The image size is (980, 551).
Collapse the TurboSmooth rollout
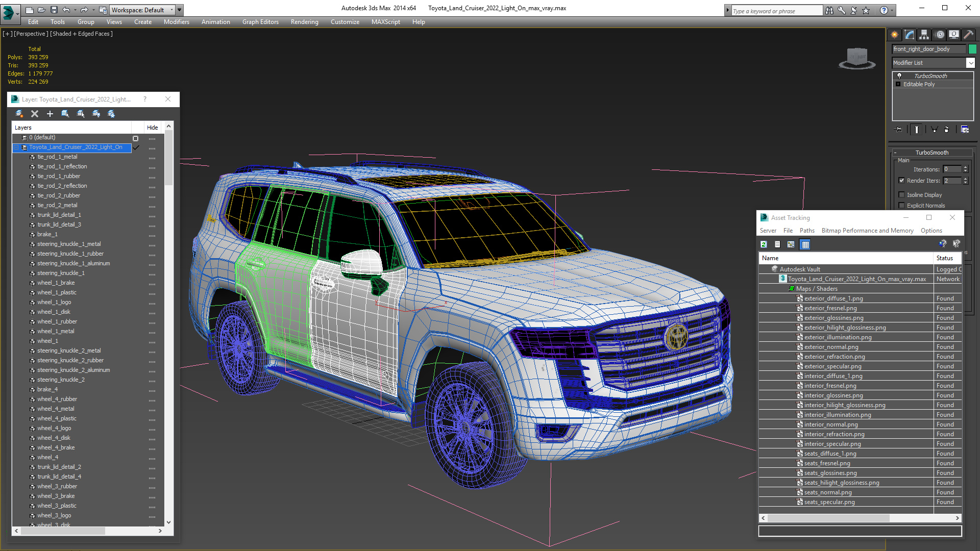[x=895, y=153]
